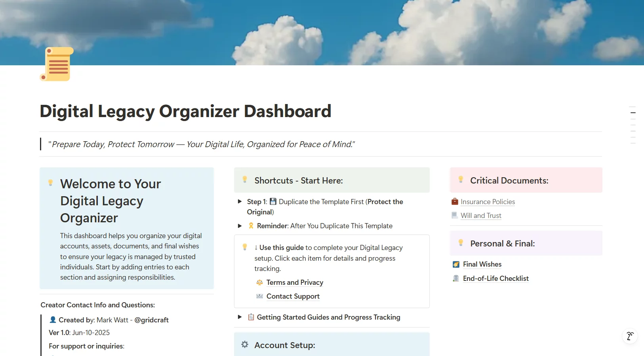644x356 pixels.
Task: Click the floppy disk icon in Step 1
Action: pos(273,201)
